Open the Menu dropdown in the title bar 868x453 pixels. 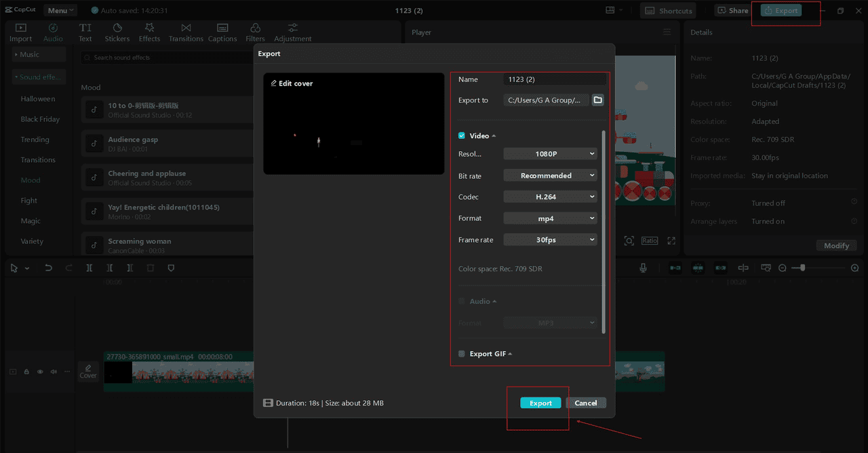[60, 9]
